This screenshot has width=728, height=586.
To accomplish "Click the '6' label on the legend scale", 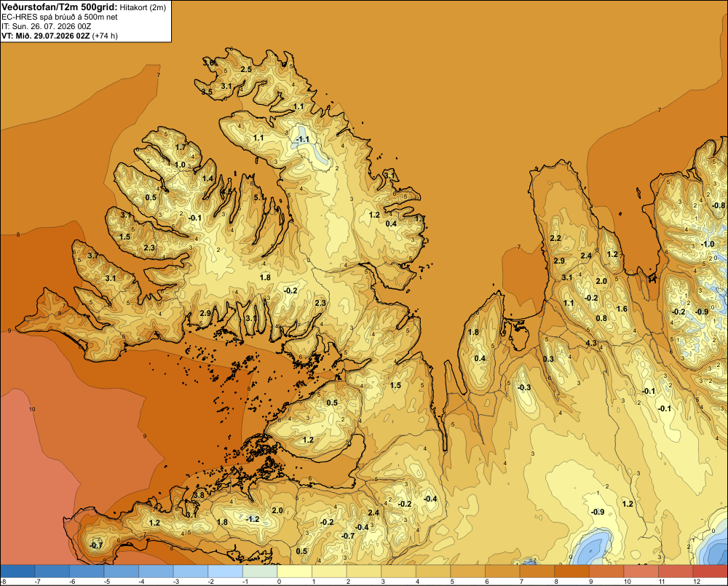I will (x=487, y=582).
